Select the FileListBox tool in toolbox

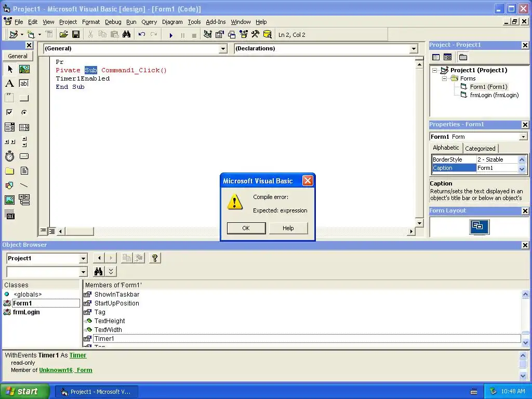24,170
